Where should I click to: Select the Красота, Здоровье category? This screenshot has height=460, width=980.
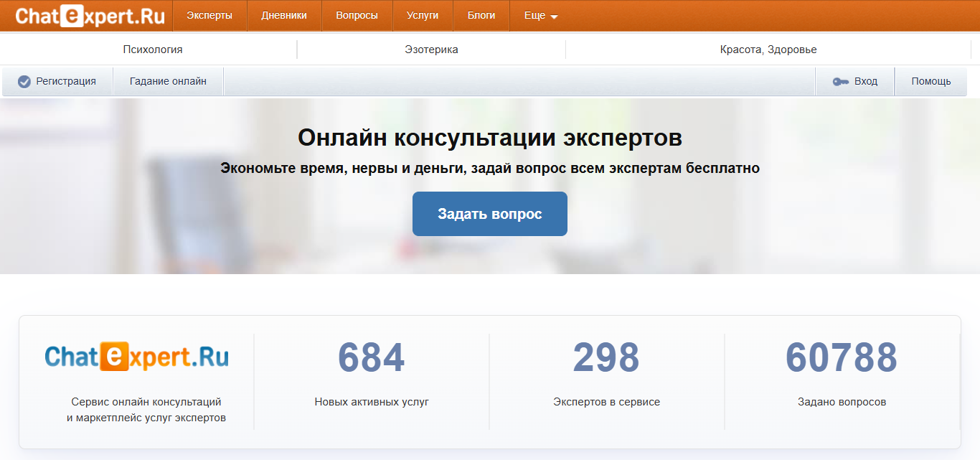pyautogui.click(x=768, y=50)
